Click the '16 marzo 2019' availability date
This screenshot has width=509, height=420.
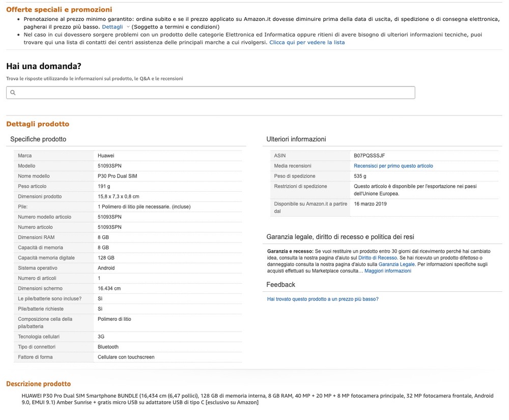pos(370,204)
